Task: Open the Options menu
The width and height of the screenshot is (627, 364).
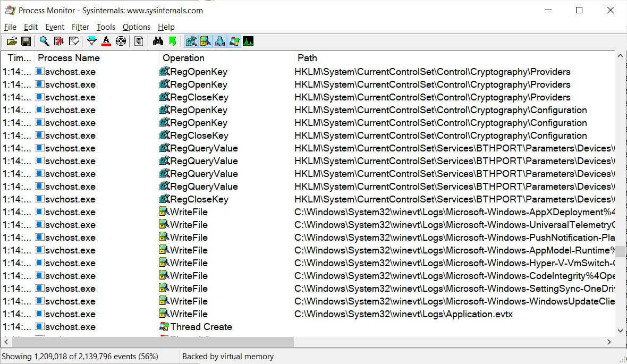Action: [137, 27]
